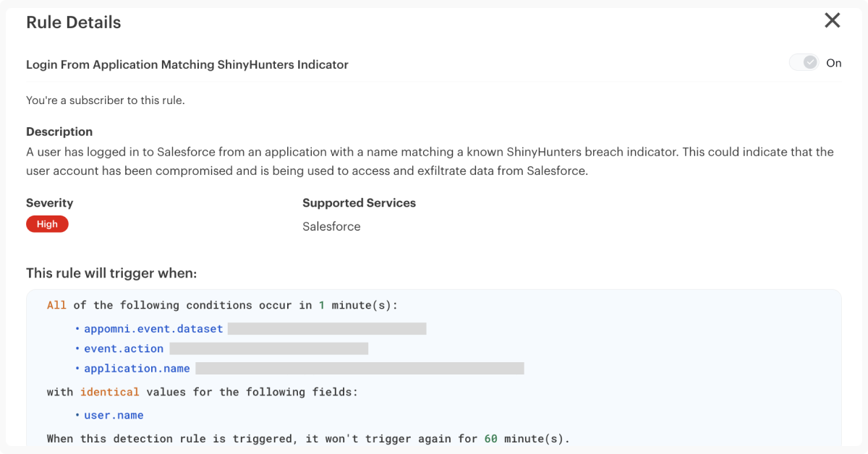This screenshot has width=868, height=454.
Task: Select the rule title Login From Application Matching ShinyHunters
Action: [187, 64]
